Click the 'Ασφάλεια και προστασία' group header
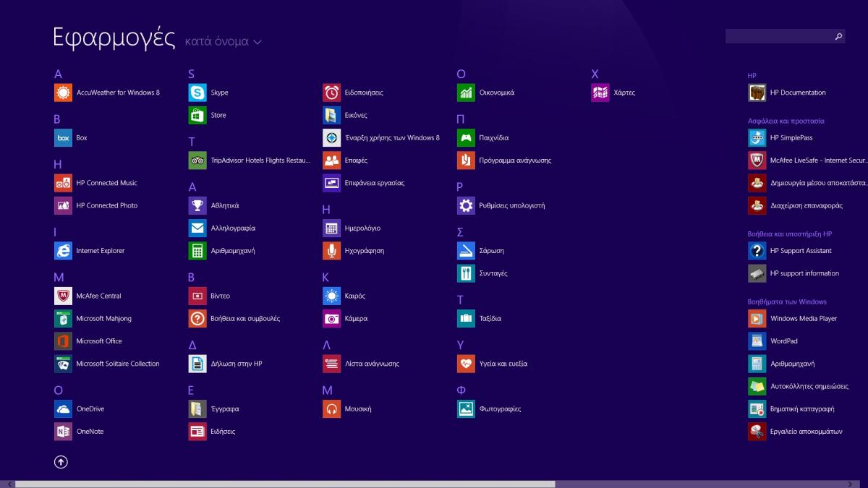Screen dimensions: 868x488 pos(786,121)
